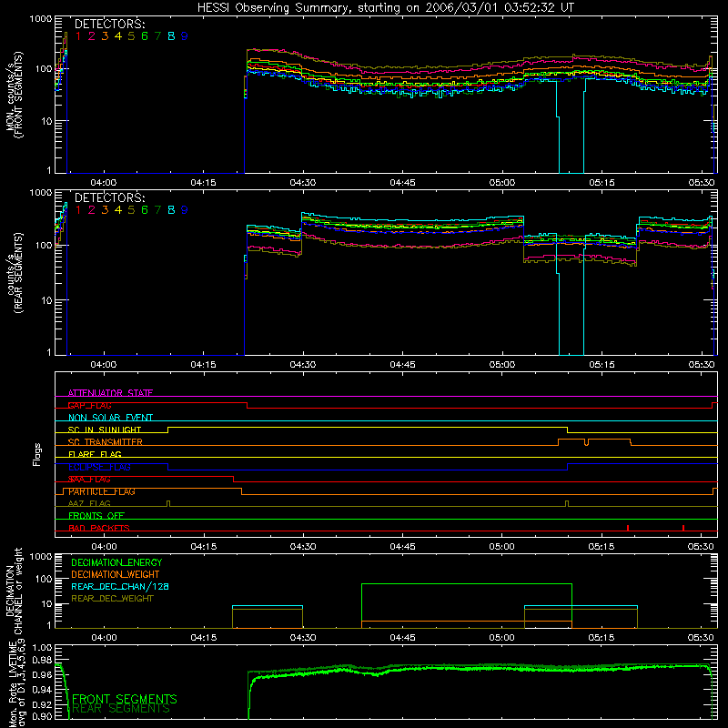Click the earlier red BAD_PACKETS tick marker
This screenshot has height=728, width=728.
pyautogui.click(x=628, y=528)
